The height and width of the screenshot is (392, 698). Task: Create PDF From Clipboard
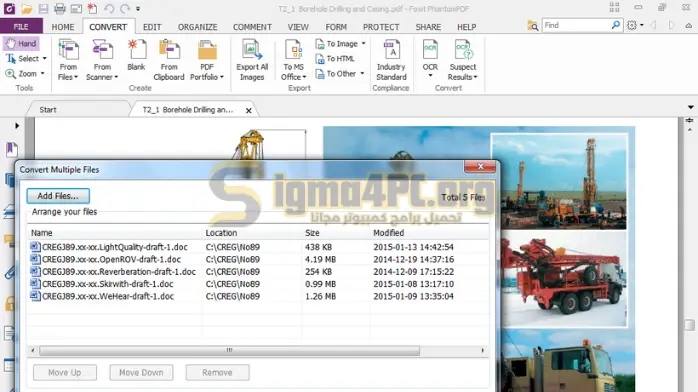(x=169, y=60)
